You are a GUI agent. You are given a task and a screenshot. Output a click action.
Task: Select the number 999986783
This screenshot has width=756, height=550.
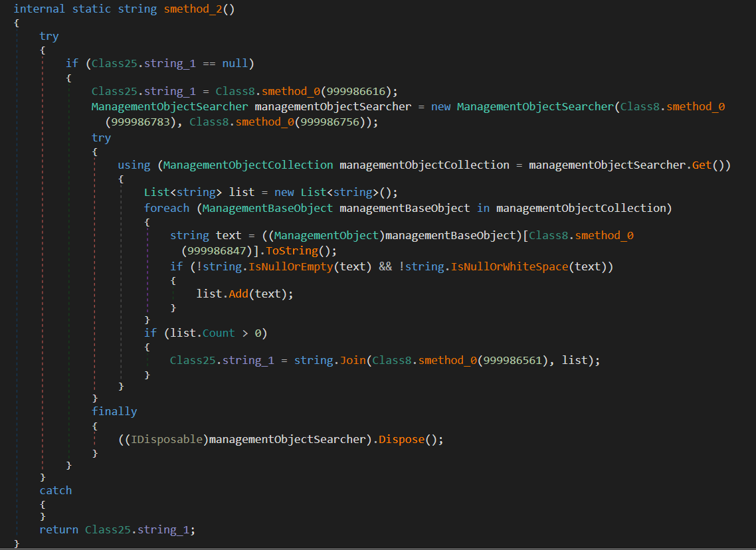(141, 122)
